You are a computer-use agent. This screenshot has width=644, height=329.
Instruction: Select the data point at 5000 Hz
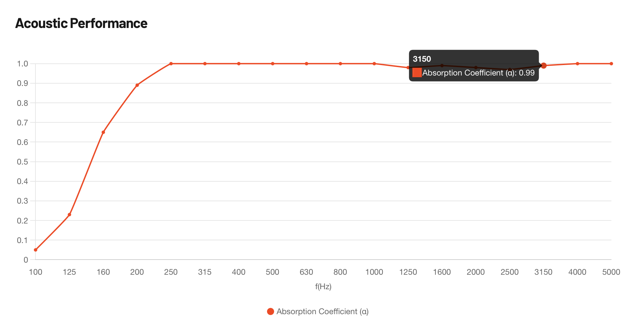point(611,64)
